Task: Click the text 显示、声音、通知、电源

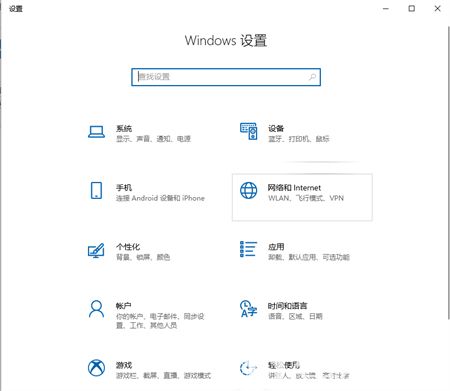Action: 153,139
